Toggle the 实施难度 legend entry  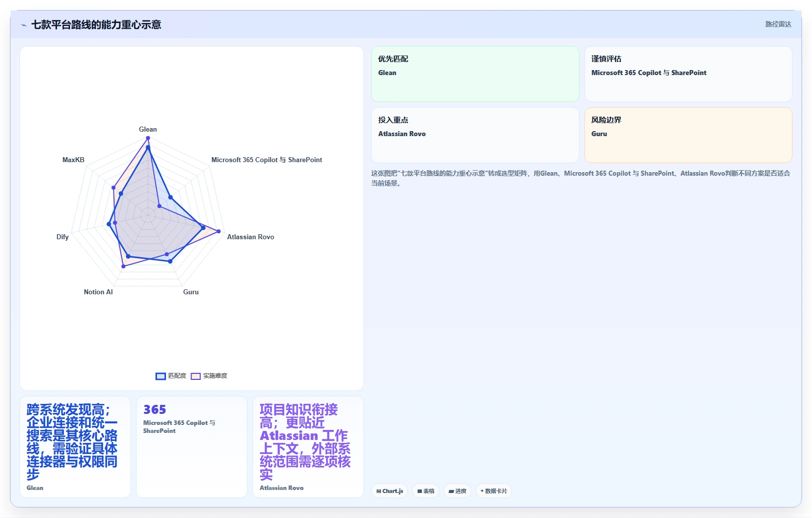coord(209,376)
